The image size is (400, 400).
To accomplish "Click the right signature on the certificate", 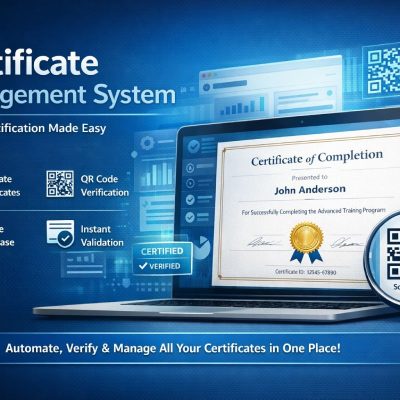I will (347, 242).
